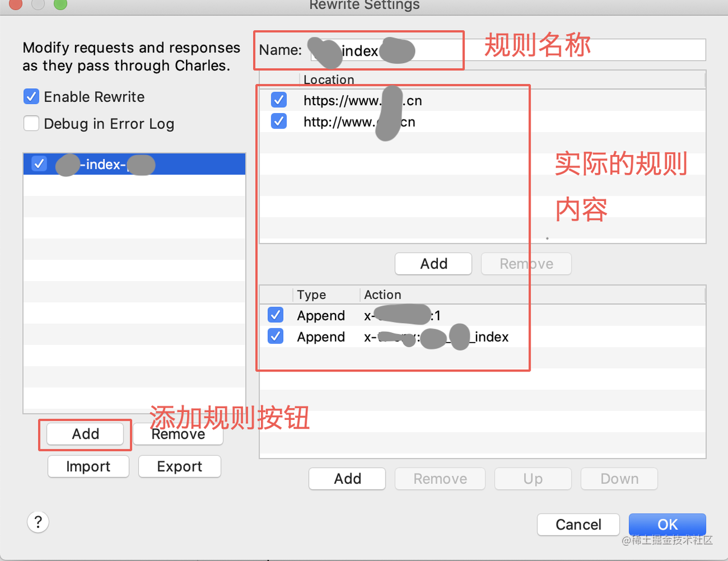Uncheck the https://www location entry
The height and width of the screenshot is (561, 728).
pyautogui.click(x=279, y=100)
